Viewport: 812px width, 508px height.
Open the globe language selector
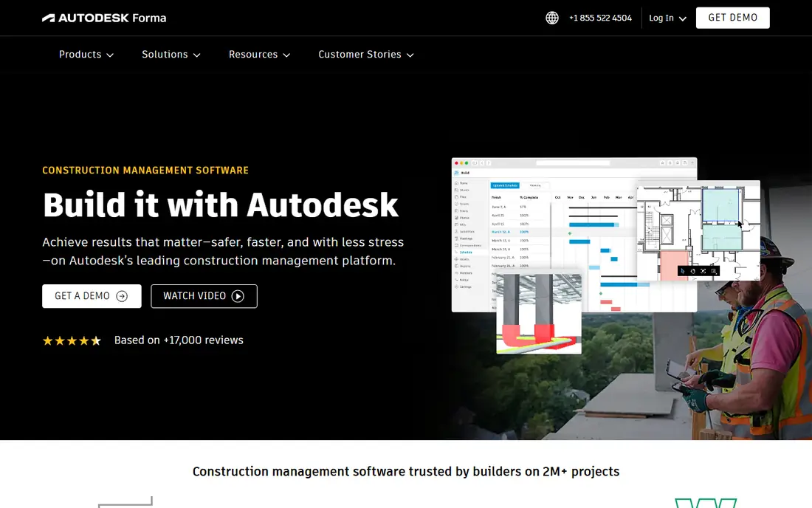[x=552, y=18]
